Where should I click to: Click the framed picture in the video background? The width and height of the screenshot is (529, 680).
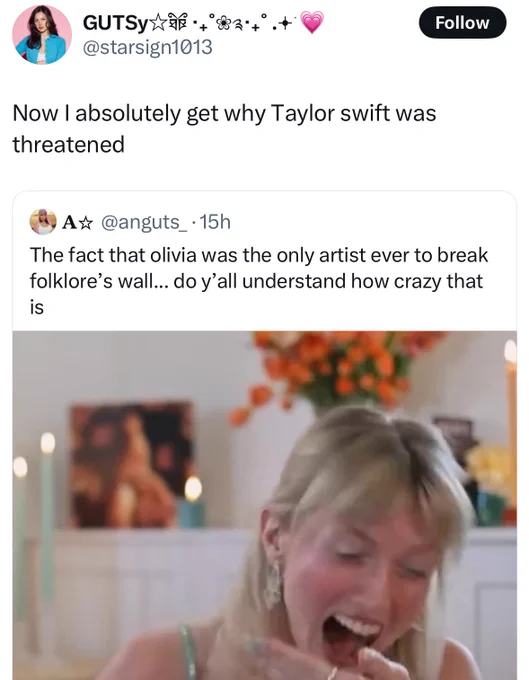131,465
